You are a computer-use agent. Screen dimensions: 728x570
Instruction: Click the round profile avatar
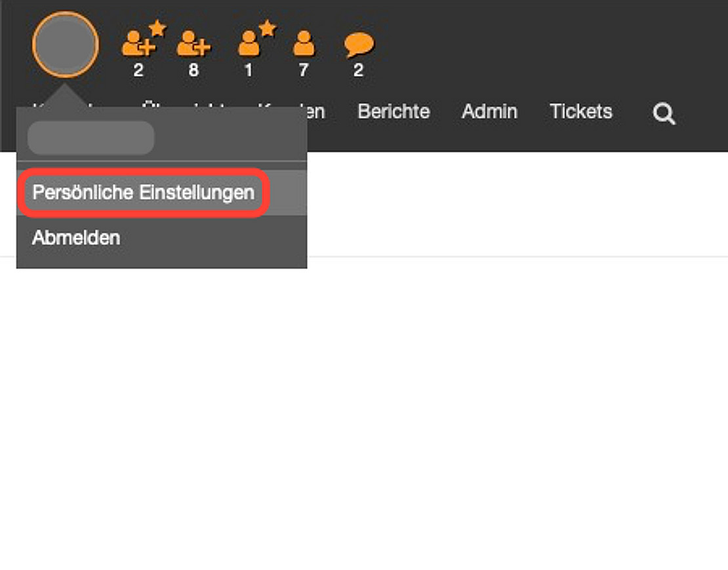65,45
